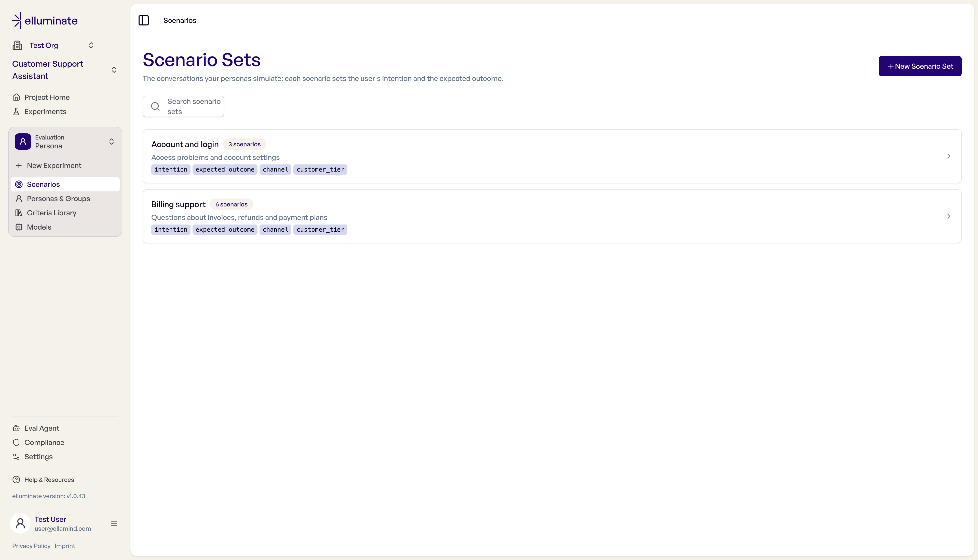Click the Test User avatar
978x560 pixels.
tap(20, 523)
